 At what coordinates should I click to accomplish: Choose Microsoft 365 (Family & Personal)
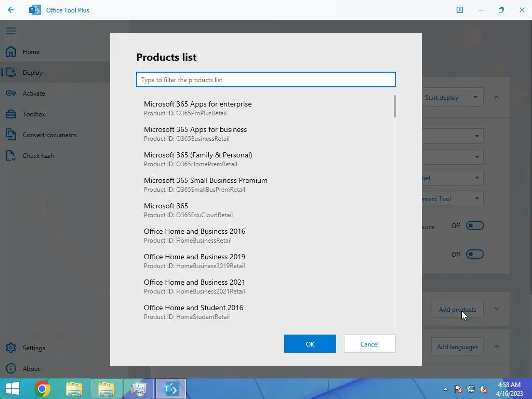(265, 159)
